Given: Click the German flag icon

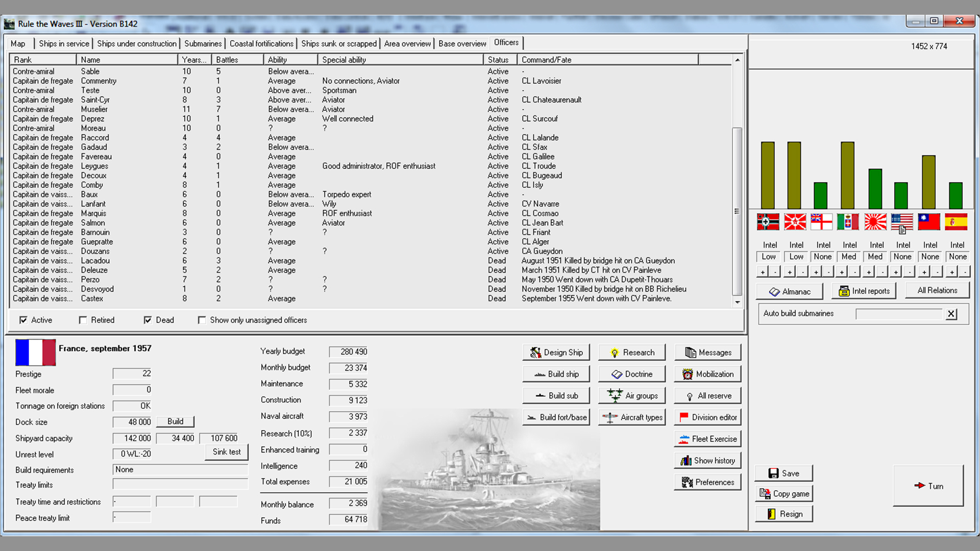Looking at the screenshot, I should tap(768, 222).
